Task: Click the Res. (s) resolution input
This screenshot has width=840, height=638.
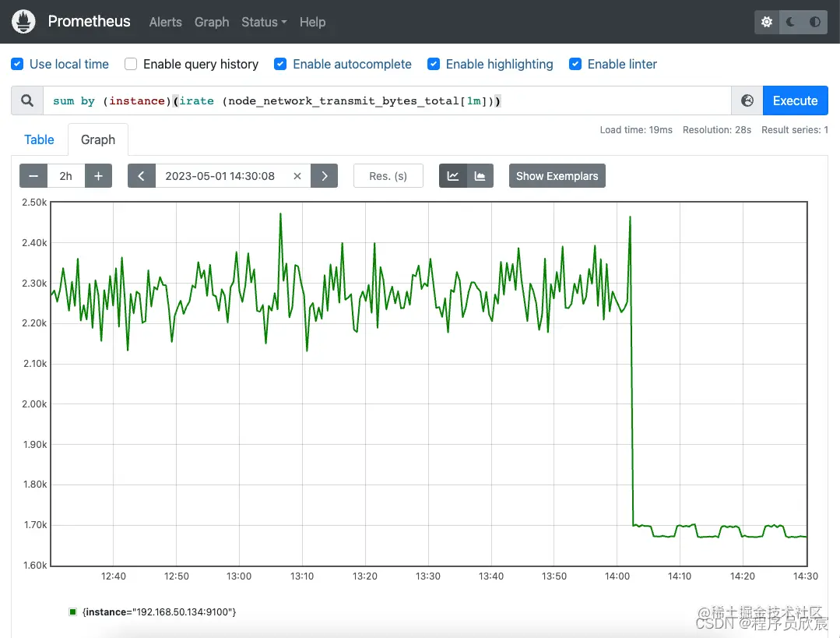Action: tap(388, 176)
